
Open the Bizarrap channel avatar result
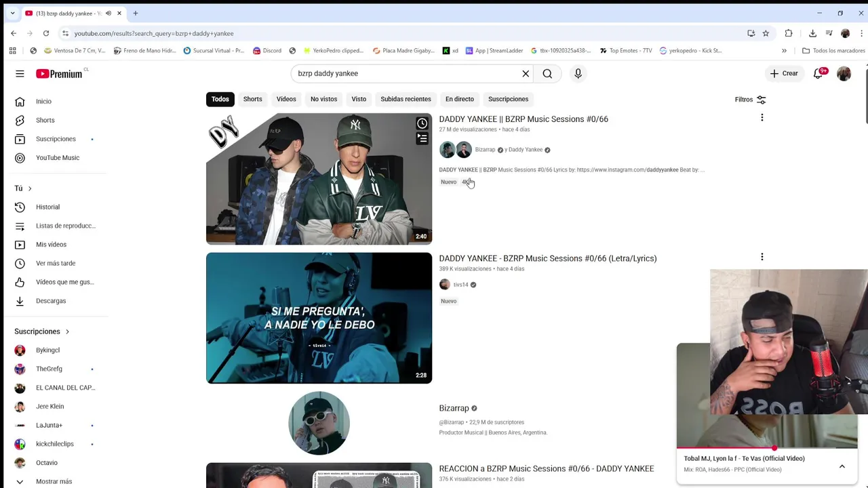(x=319, y=423)
